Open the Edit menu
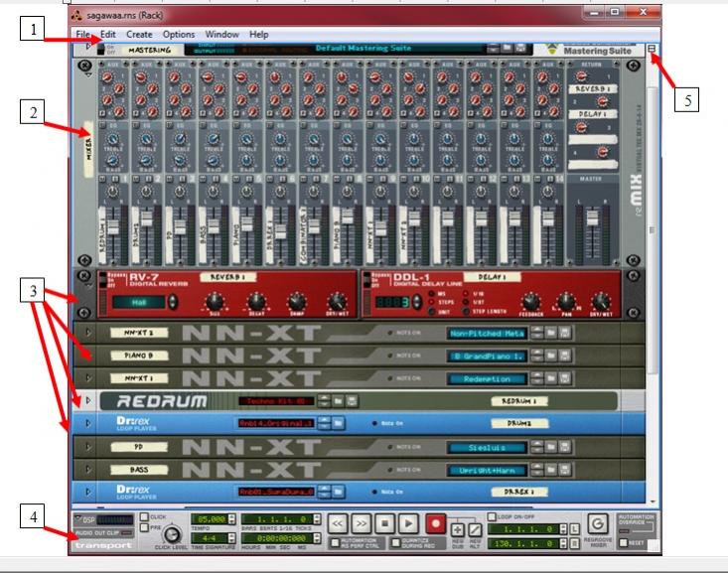The height and width of the screenshot is (573, 728). 108,34
